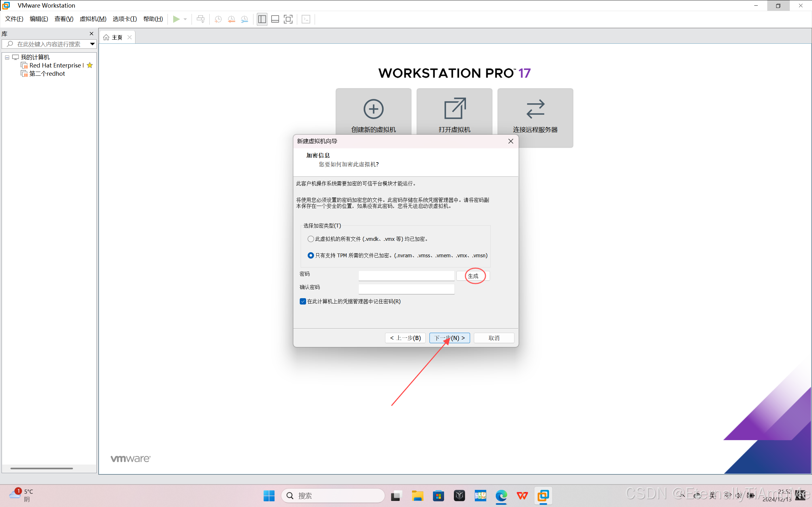Enter full screen mode
This screenshot has width=812, height=507.
[288, 19]
